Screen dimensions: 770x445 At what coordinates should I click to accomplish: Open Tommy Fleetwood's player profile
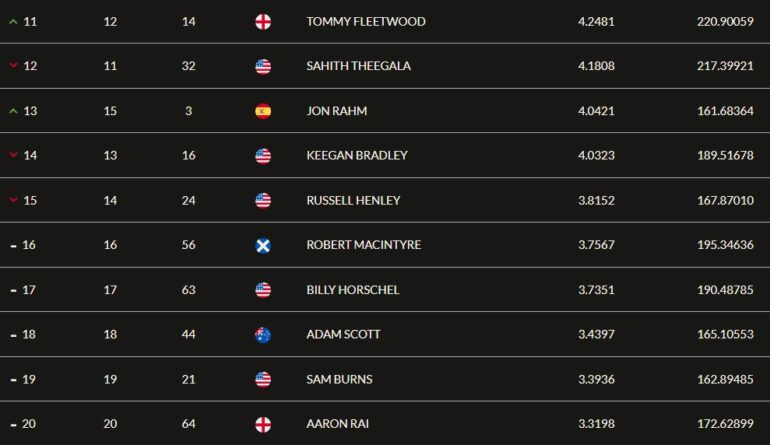click(x=366, y=22)
